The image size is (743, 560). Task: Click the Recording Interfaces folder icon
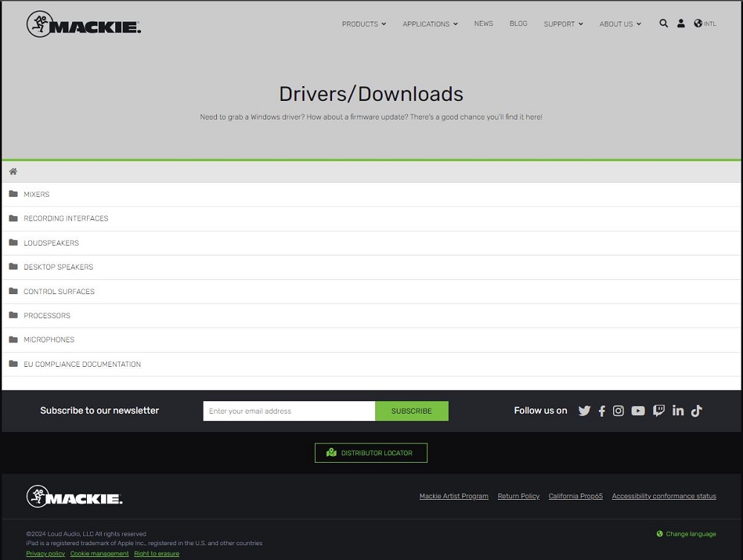[x=13, y=218]
